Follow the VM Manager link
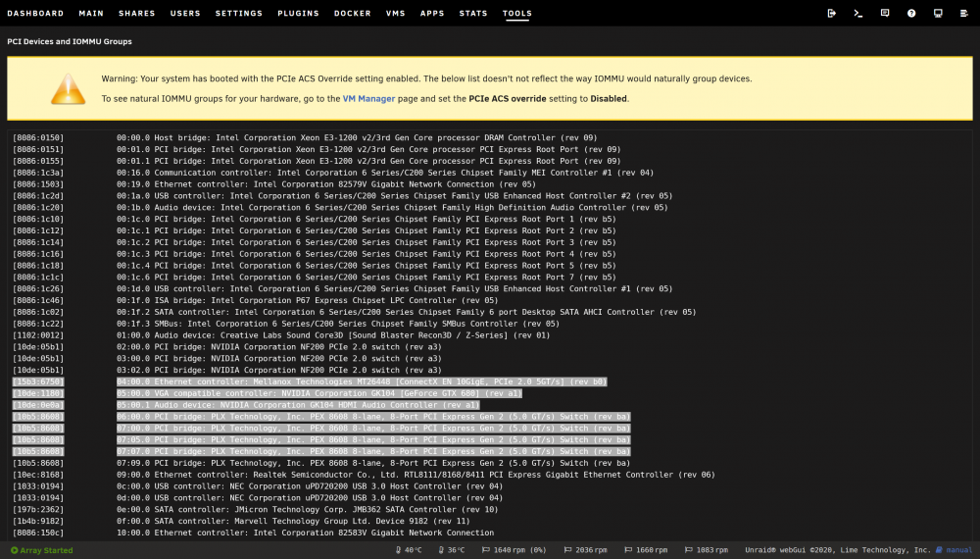Image resolution: width=980 pixels, height=559 pixels. tap(368, 99)
